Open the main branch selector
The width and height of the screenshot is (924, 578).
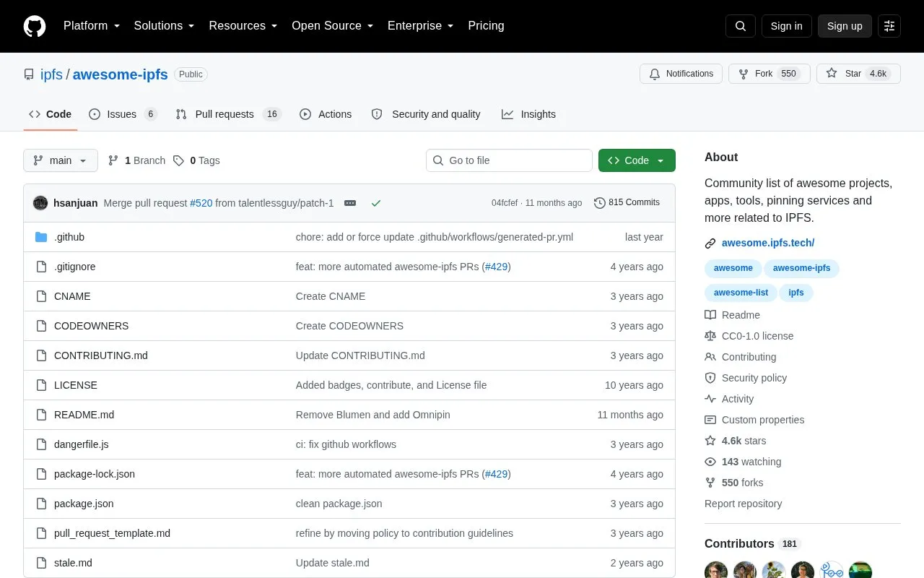tap(61, 160)
